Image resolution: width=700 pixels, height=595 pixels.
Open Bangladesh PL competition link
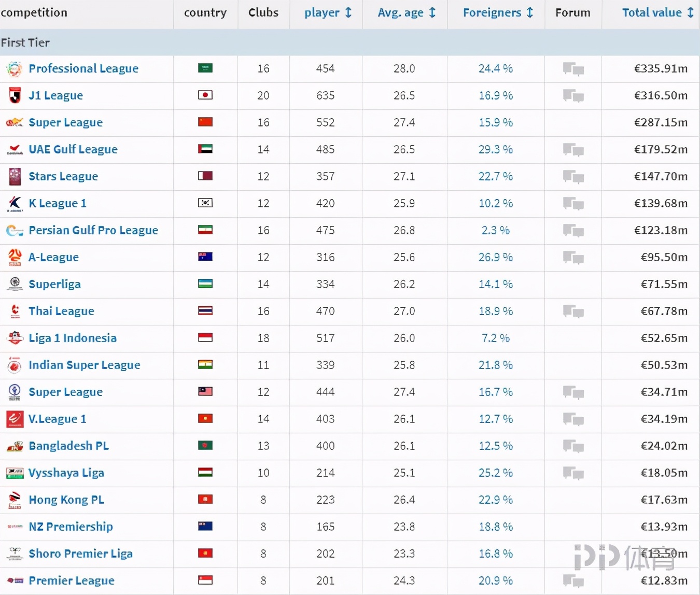pos(68,446)
